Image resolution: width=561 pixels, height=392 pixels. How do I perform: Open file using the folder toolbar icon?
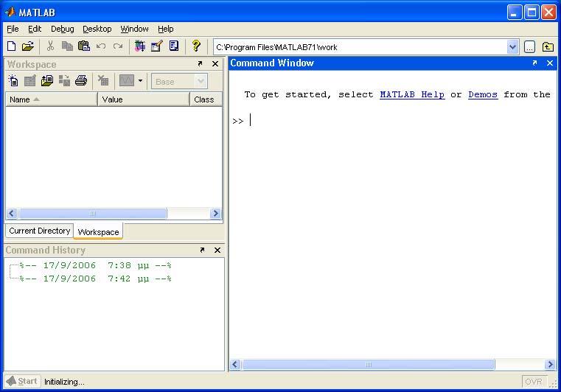coord(27,46)
